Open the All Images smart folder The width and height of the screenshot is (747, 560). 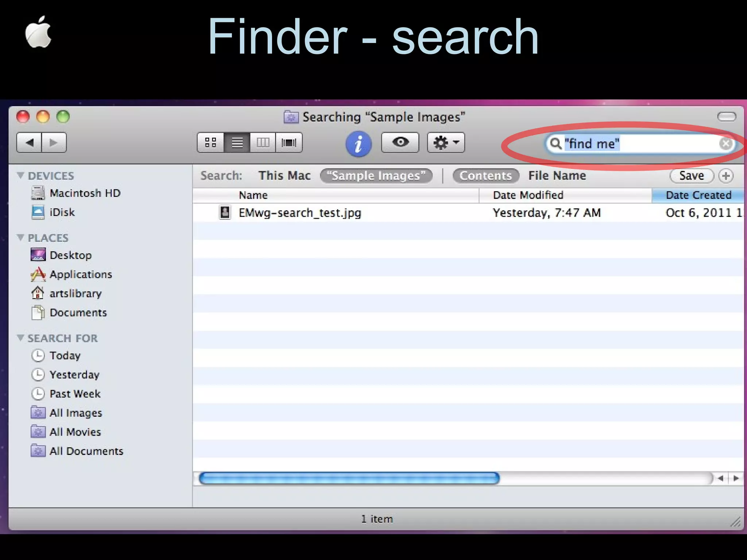pos(66,413)
